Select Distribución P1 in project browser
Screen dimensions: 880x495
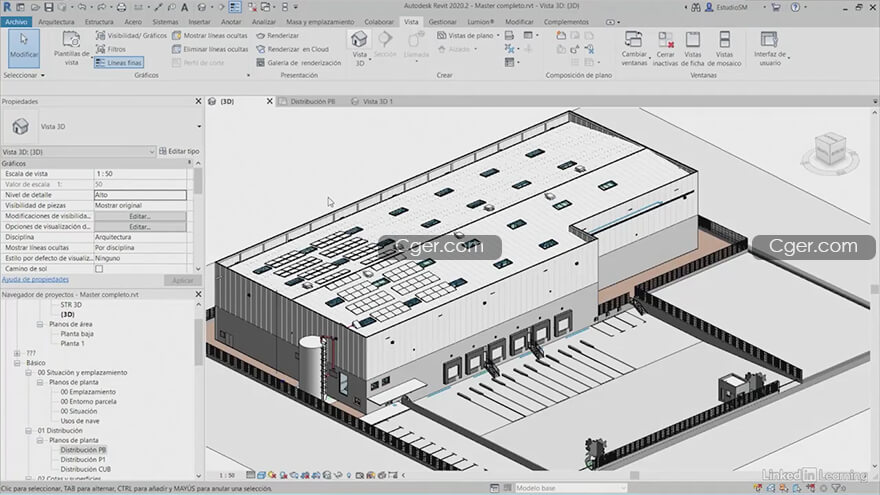point(85,459)
